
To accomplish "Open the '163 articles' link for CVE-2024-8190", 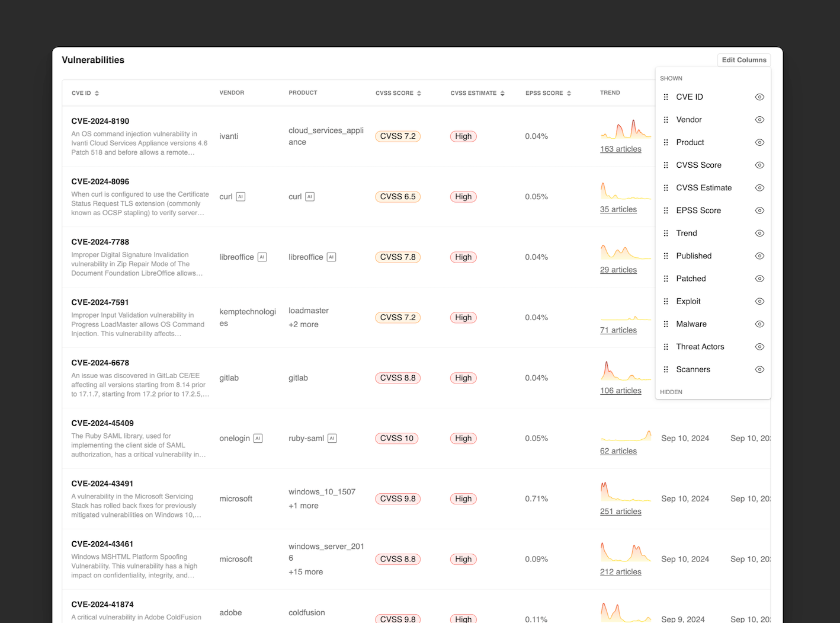I will pos(620,149).
